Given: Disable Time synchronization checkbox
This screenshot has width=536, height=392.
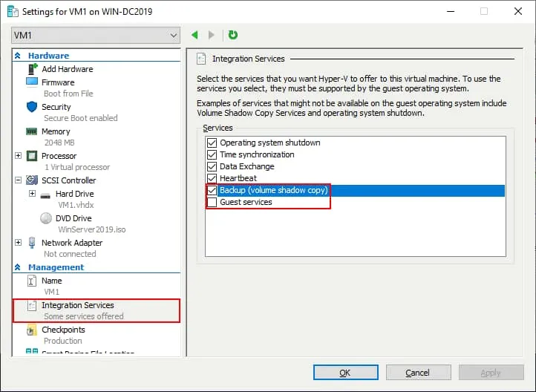Looking at the screenshot, I should point(212,154).
